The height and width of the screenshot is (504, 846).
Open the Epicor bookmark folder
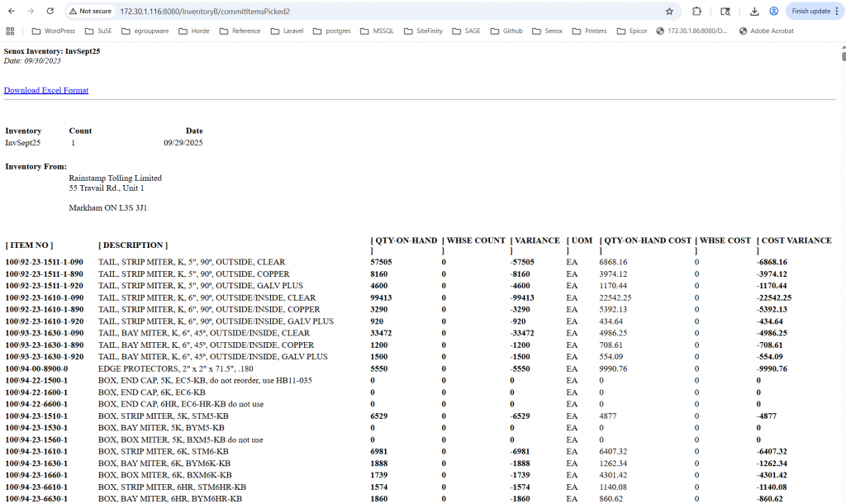pyautogui.click(x=632, y=31)
